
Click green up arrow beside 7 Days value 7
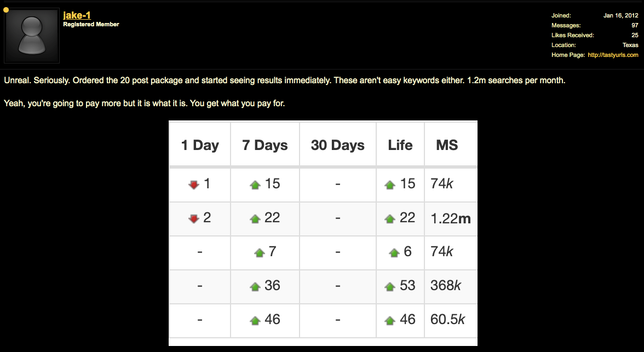coord(259,252)
